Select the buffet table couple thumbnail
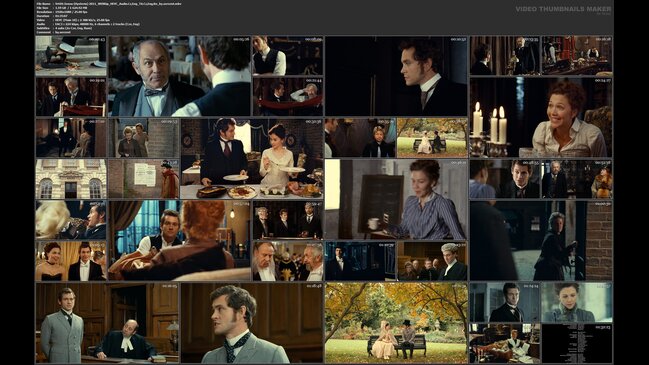Image resolution: width=649 pixels, height=365 pixels. click(x=252, y=158)
